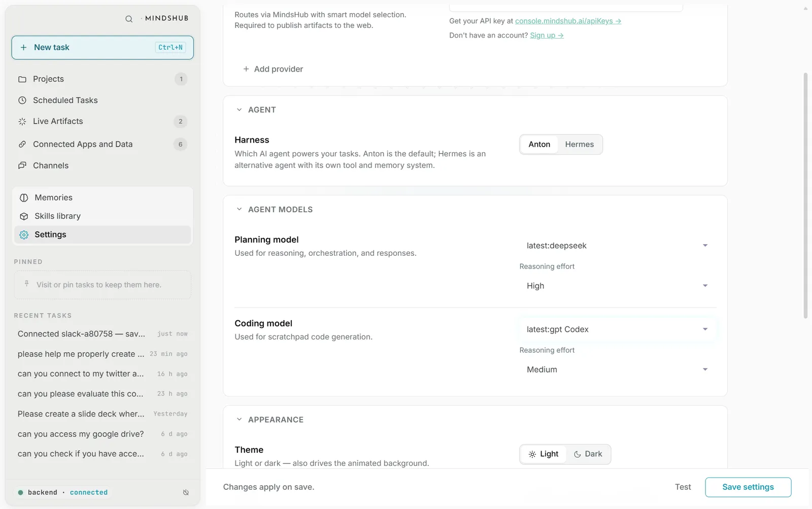Switch harness to Hermes
812x509 pixels.
[x=579, y=145]
